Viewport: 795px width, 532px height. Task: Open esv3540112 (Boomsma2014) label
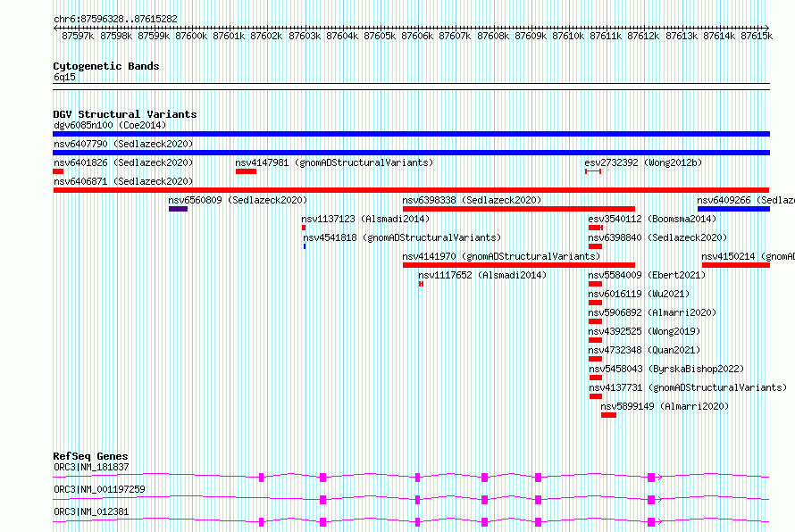tap(652, 219)
